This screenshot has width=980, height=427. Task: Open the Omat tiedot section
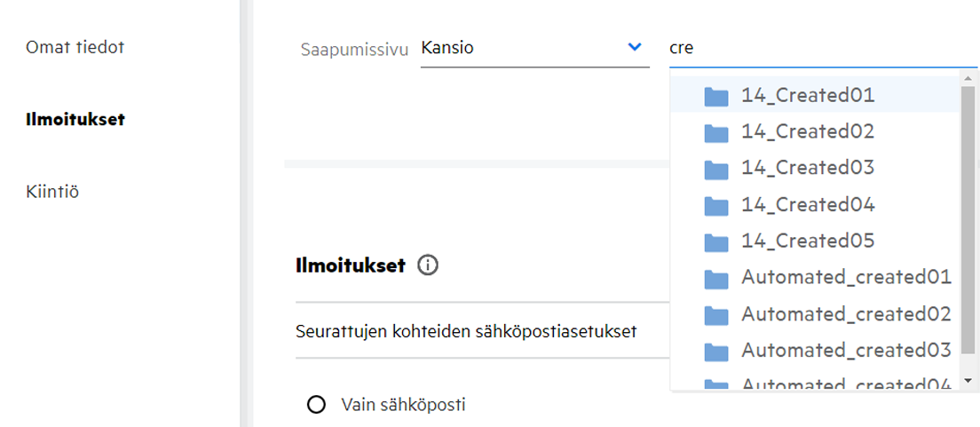pyautogui.click(x=75, y=47)
